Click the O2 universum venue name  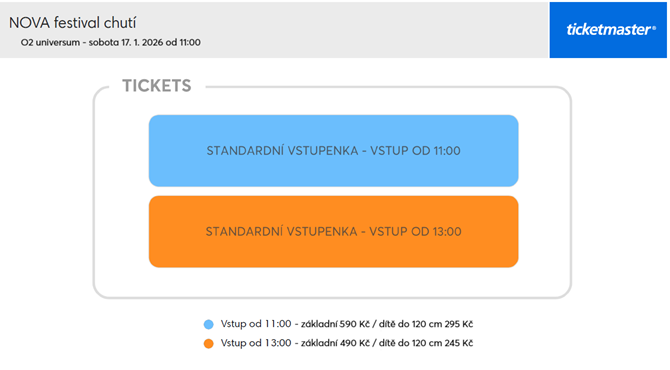click(50, 42)
